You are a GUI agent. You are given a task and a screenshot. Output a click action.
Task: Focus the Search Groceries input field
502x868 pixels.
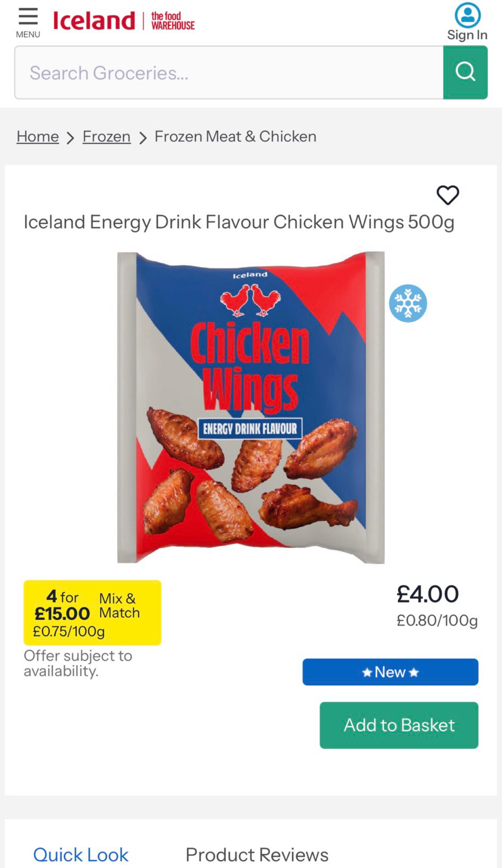click(229, 73)
